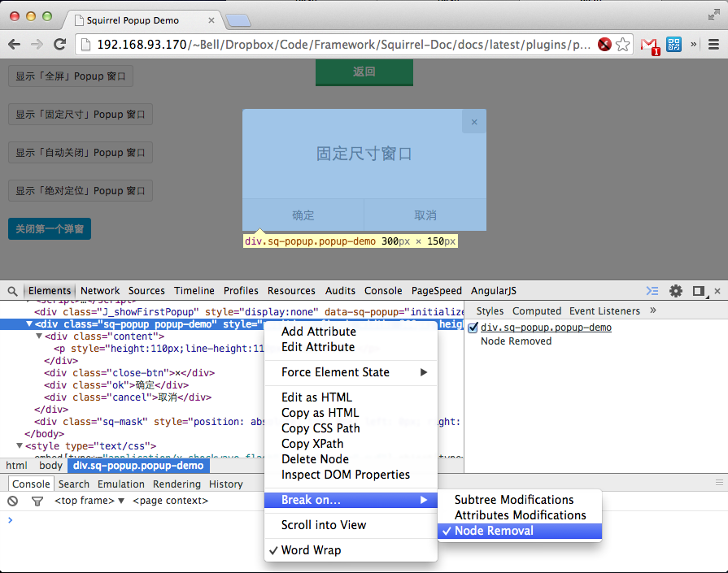This screenshot has height=573, width=728.
Task: Collapse the style type text/css node
Action: 20,445
